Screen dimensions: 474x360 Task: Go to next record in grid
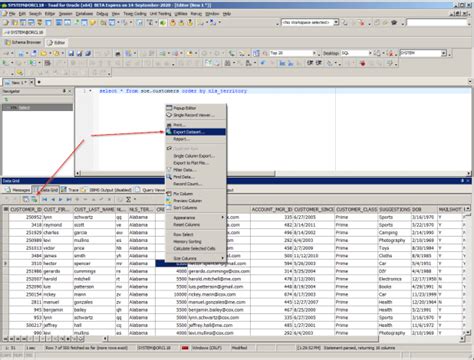61,199
